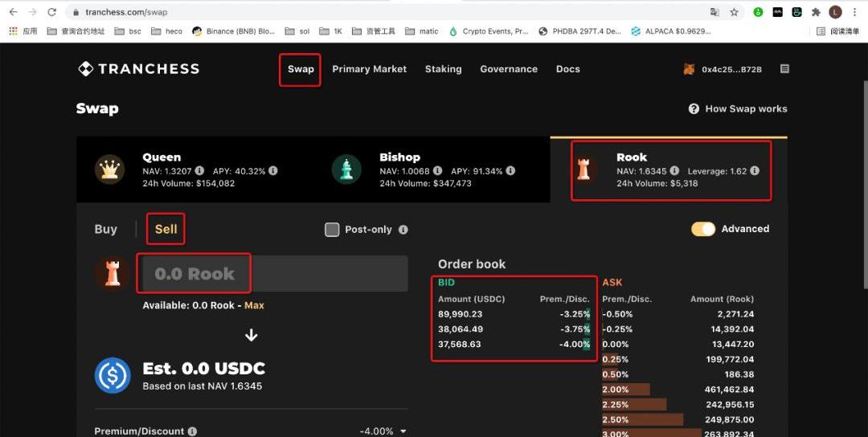Open the Primary Market tab
Viewport: 868px width, 437px height.
pos(369,69)
